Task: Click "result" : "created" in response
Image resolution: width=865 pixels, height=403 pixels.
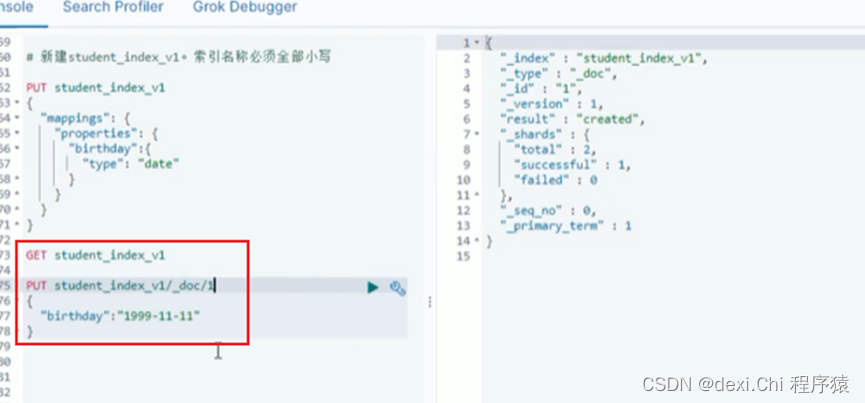Action: coord(572,119)
